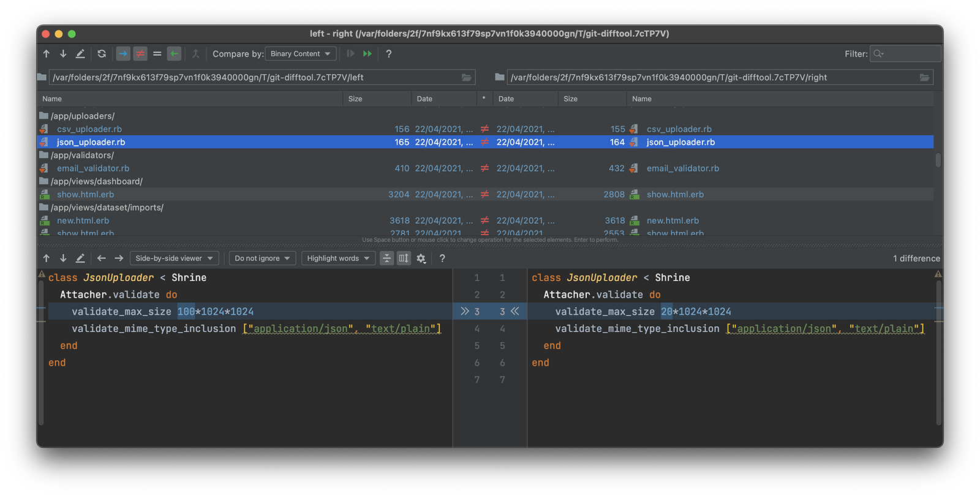
Task: Select left new.html.erb file
Action: [83, 221]
